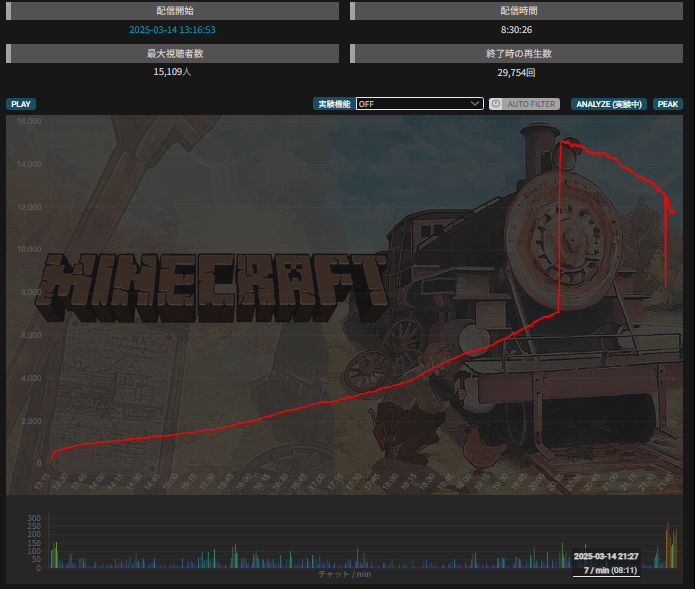Click the green chat bars at stream start
The width and height of the screenshot is (695, 589).
pyautogui.click(x=54, y=556)
